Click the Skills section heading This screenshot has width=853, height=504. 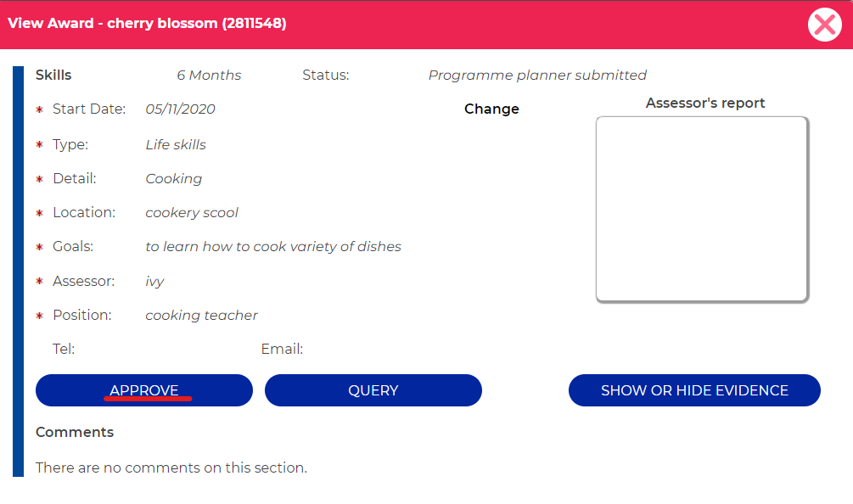click(53, 75)
